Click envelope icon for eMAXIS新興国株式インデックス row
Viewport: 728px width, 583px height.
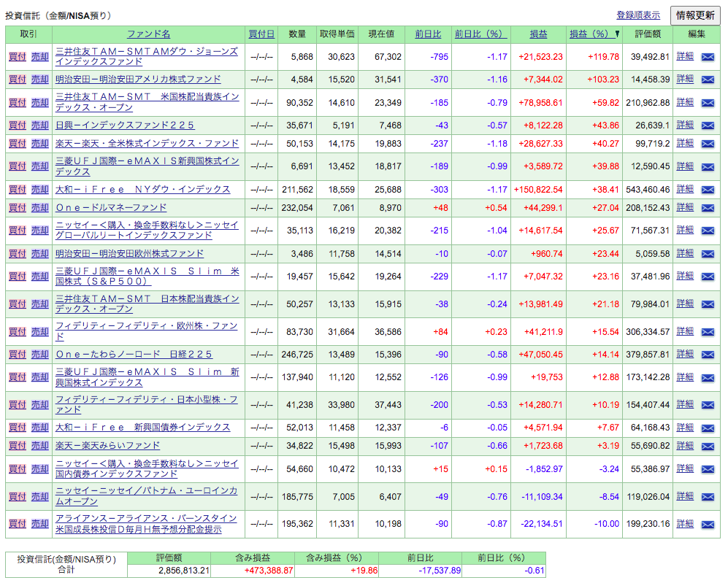[707, 167]
